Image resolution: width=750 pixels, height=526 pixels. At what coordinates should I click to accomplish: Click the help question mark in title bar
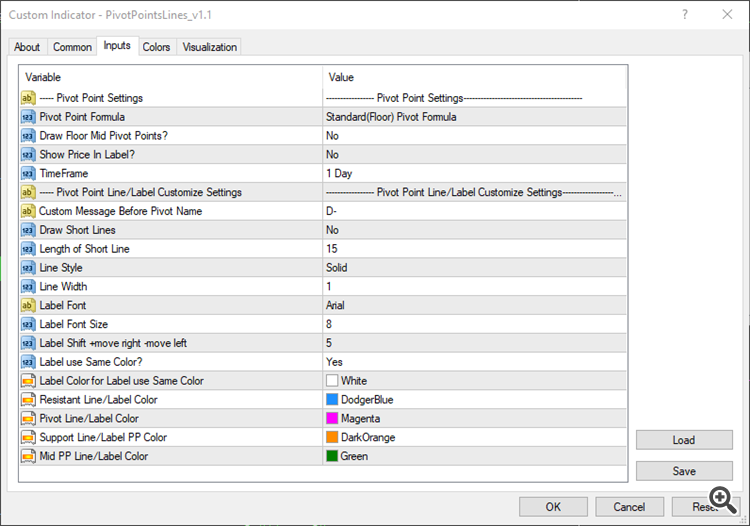(685, 15)
